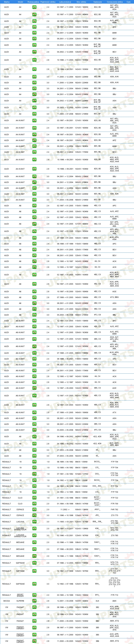Viewport: 134px width, 644px height.
Task: Click the fuel icon in the A4 8EC, B7 row
Action: point(34,114)
